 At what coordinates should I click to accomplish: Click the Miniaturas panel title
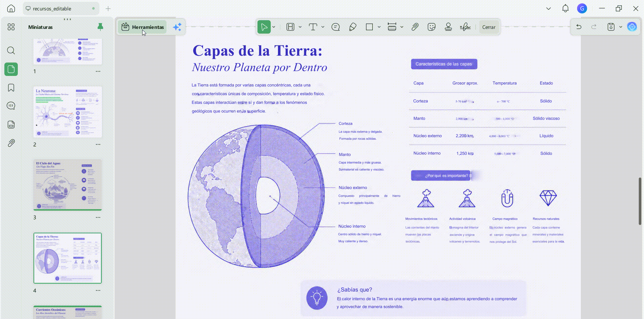(40, 27)
